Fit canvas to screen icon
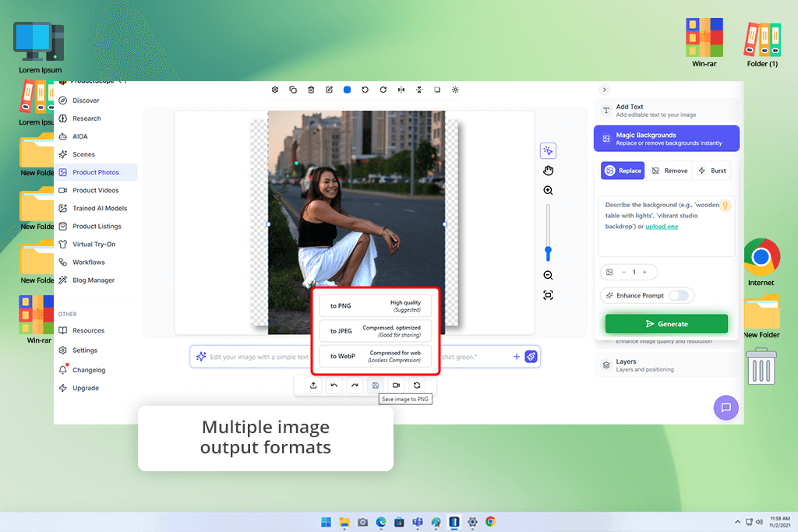Screen dimensions: 798x532 pos(548,295)
